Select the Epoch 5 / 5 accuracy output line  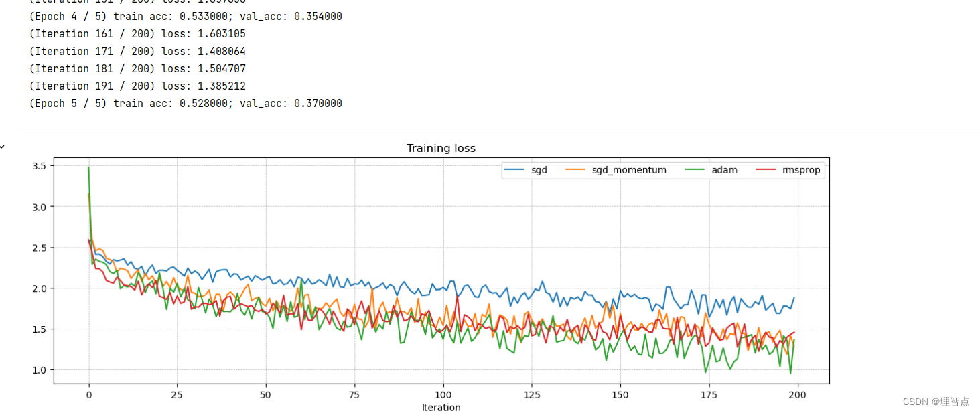coord(186,103)
